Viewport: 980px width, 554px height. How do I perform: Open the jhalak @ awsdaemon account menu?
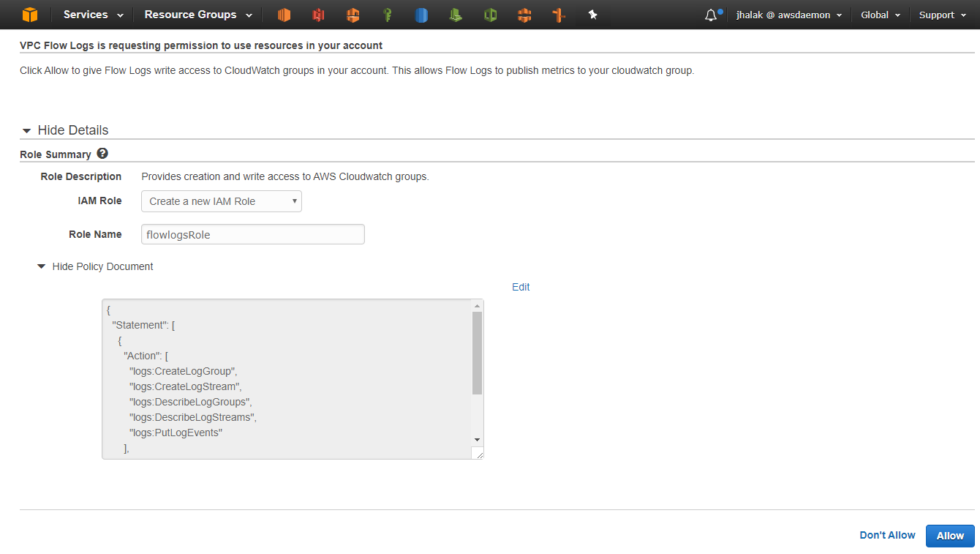[x=789, y=15]
